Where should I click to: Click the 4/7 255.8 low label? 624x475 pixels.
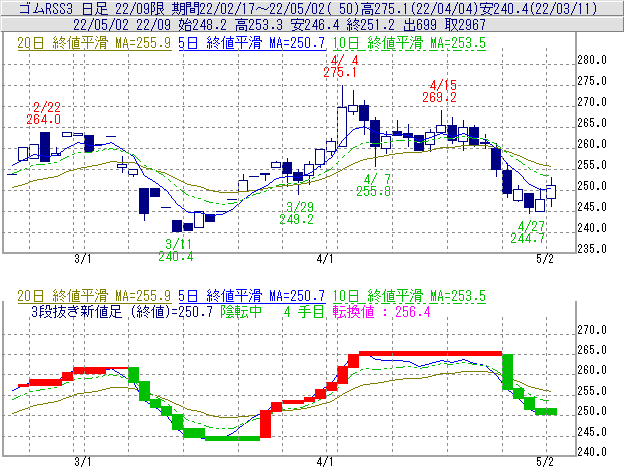tap(374, 185)
